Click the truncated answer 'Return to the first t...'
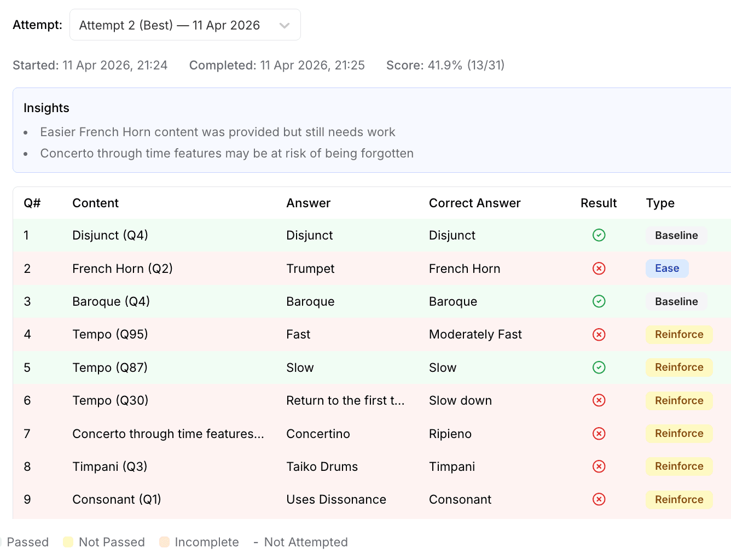731x560 pixels. coord(345,401)
